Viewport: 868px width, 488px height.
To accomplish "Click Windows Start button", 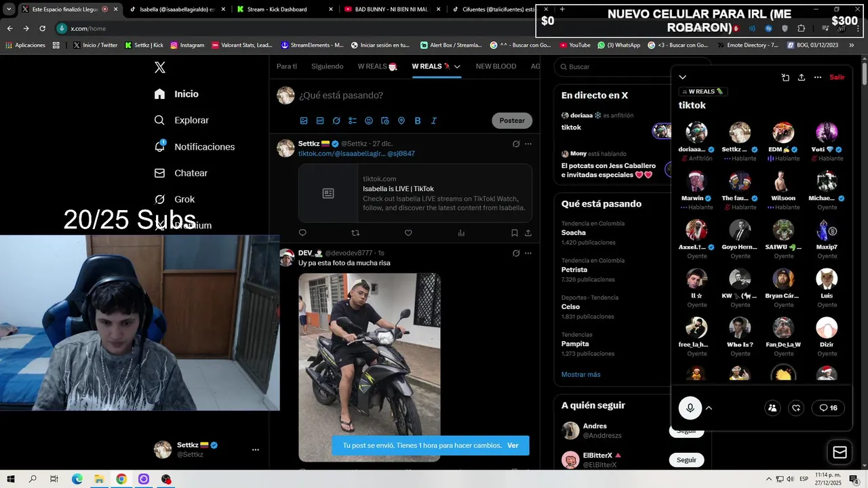I will coord(11,479).
